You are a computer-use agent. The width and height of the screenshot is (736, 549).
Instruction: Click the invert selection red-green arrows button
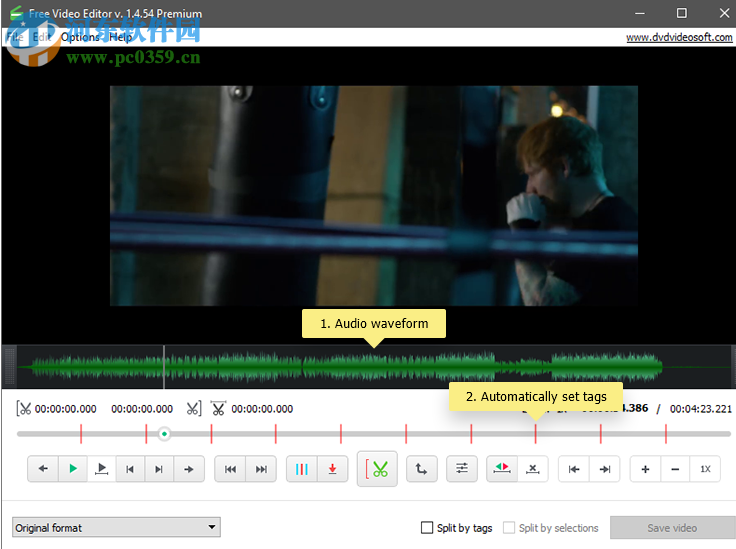tap(502, 469)
